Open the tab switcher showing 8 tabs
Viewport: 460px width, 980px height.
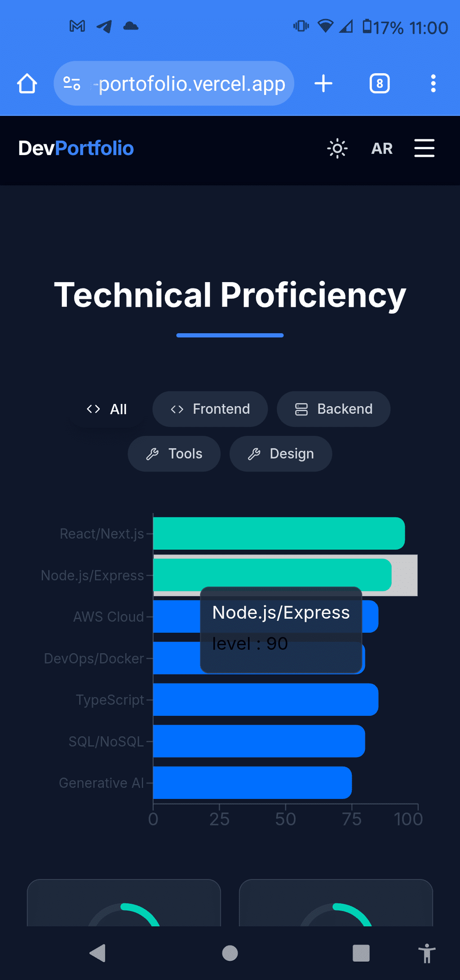380,84
